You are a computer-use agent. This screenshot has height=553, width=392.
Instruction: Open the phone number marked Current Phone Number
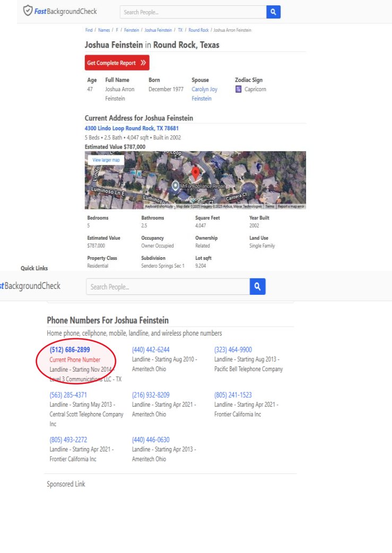pyautogui.click(x=69, y=349)
